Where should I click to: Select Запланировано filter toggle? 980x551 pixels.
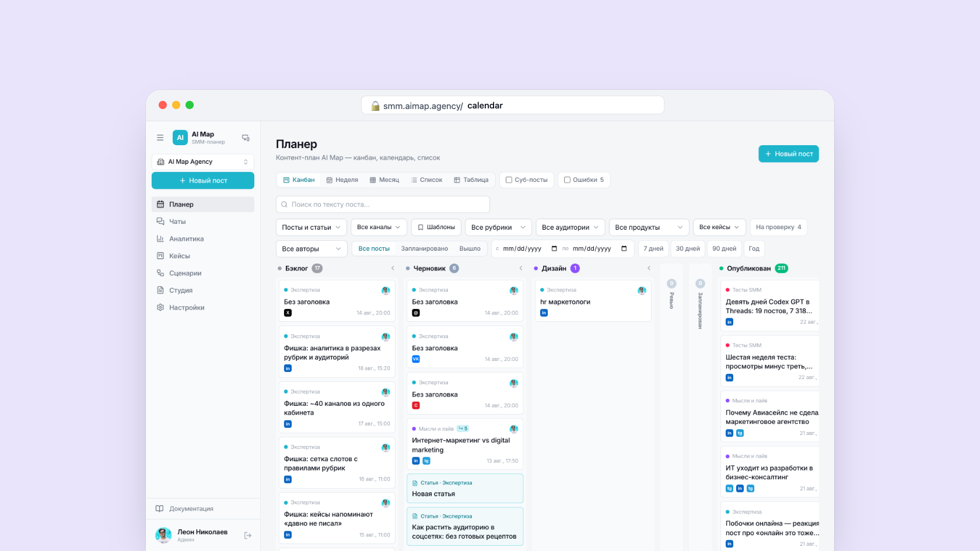pos(425,248)
